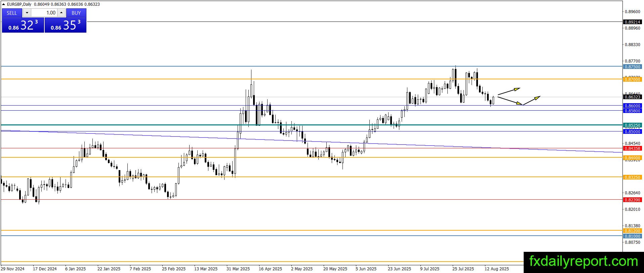Select the orange 0.87000 level label
Viewport: 644px width, 273px height.
[x=632, y=79]
